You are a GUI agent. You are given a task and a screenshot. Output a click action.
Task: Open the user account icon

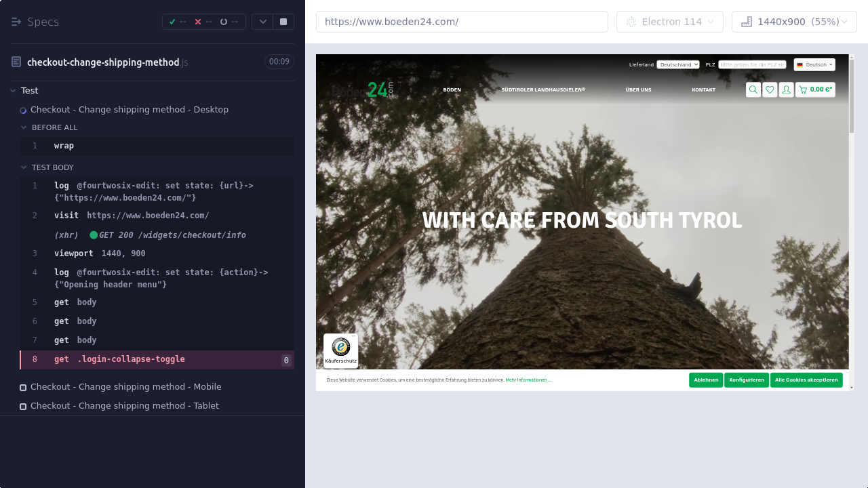tap(786, 89)
